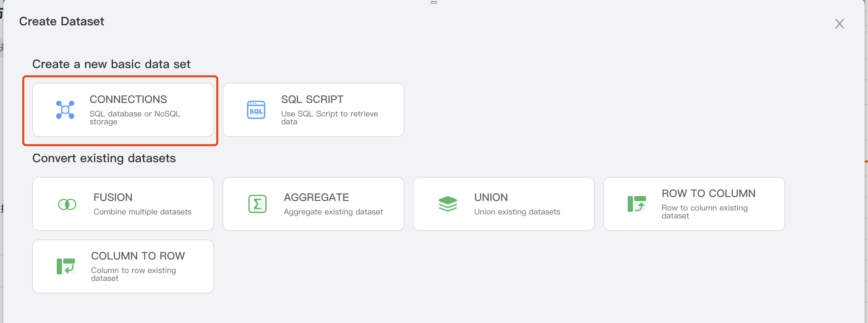Click the Connections network node icon
This screenshot has width=868, height=323.
65,110
